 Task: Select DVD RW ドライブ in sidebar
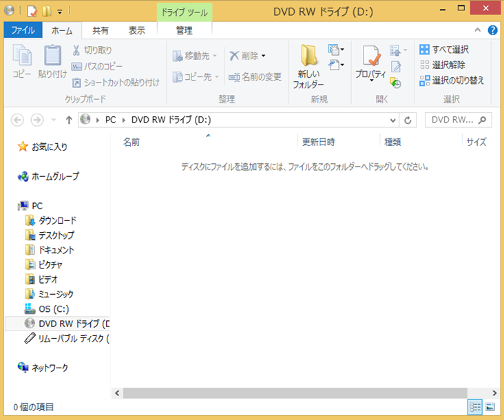tap(57, 324)
